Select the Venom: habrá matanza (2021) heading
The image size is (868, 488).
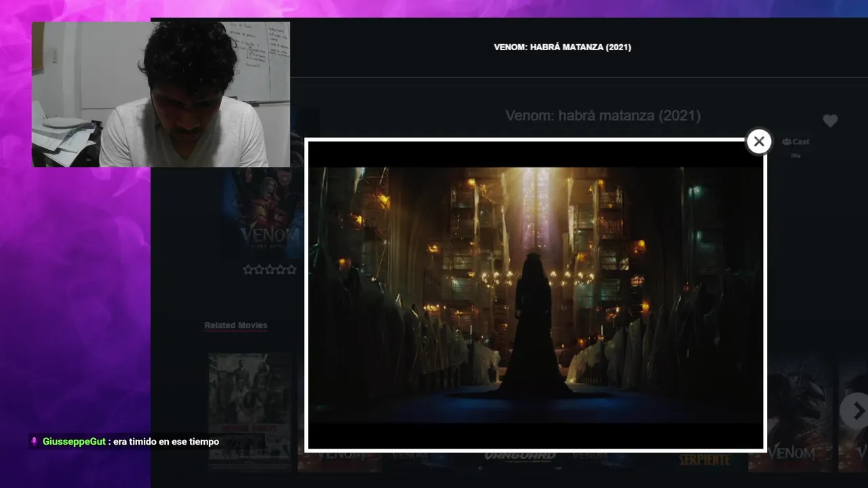tap(603, 116)
